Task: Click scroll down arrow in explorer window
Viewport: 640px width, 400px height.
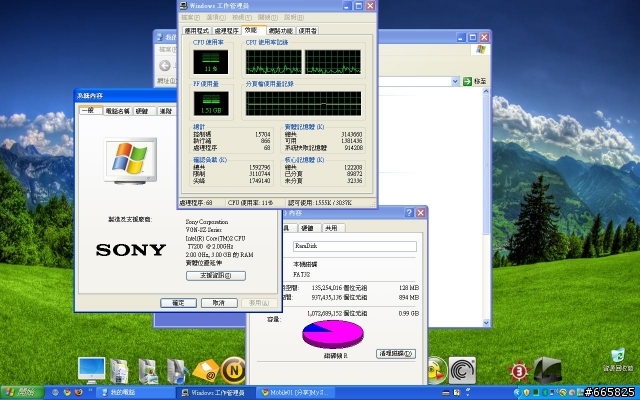Action: pyautogui.click(x=486, y=323)
